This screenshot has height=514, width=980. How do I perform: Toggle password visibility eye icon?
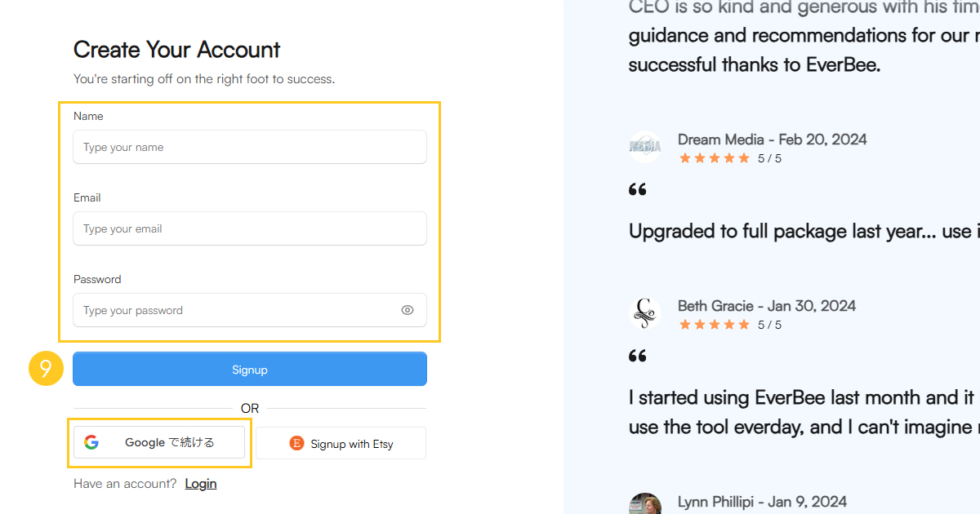(x=408, y=310)
